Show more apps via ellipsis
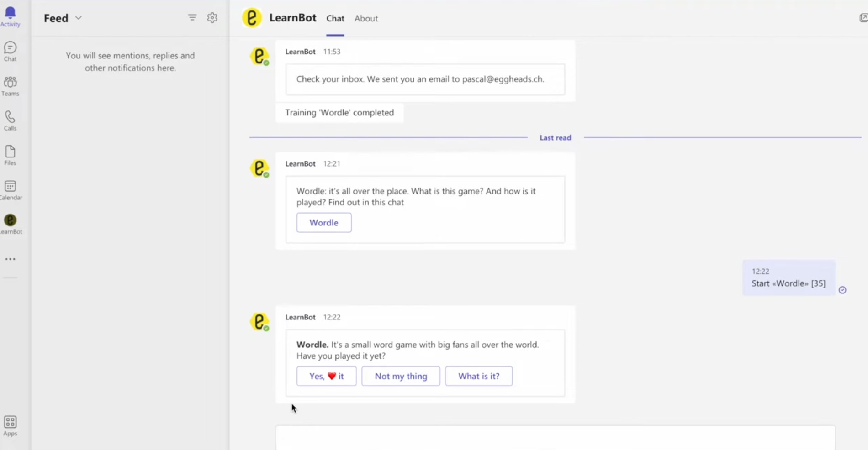The image size is (868, 450). tap(10, 259)
